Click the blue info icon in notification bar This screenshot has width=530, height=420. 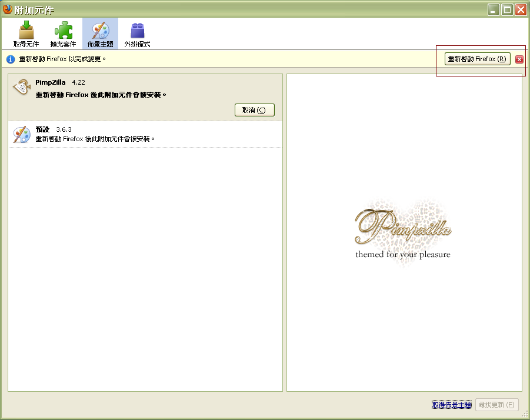[x=11, y=59]
